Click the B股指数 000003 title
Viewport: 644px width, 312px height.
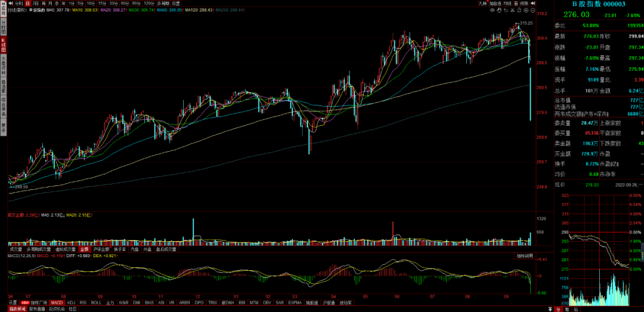point(599,4)
